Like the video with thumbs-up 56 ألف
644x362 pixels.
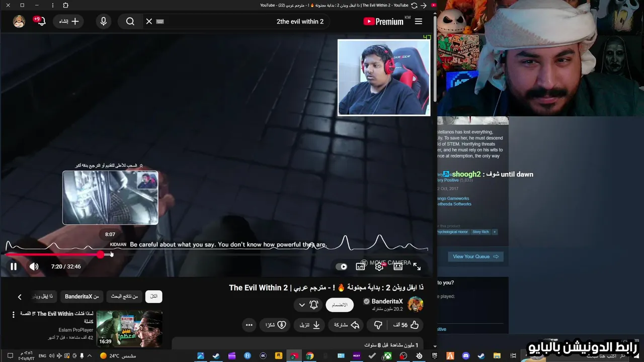coord(406,325)
